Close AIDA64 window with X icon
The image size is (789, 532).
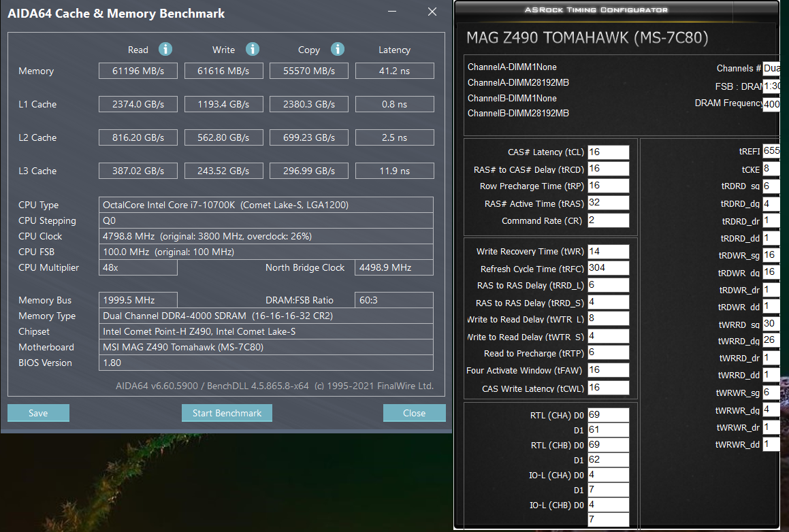click(432, 12)
